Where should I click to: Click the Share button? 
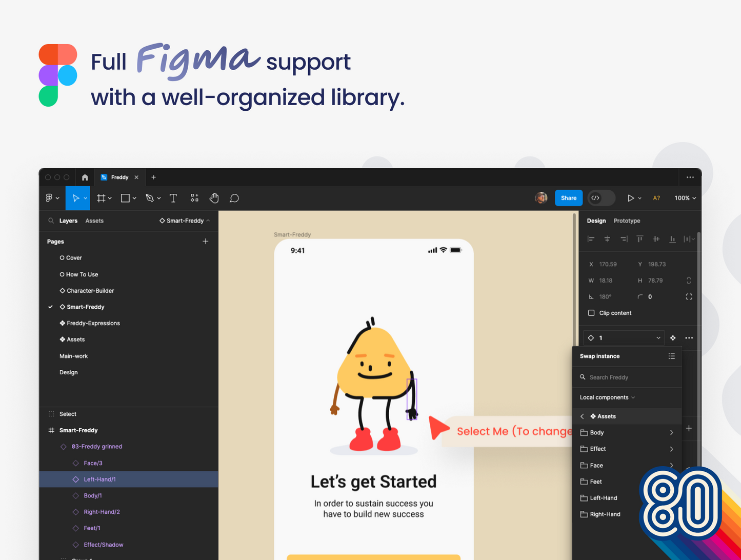pyautogui.click(x=568, y=198)
